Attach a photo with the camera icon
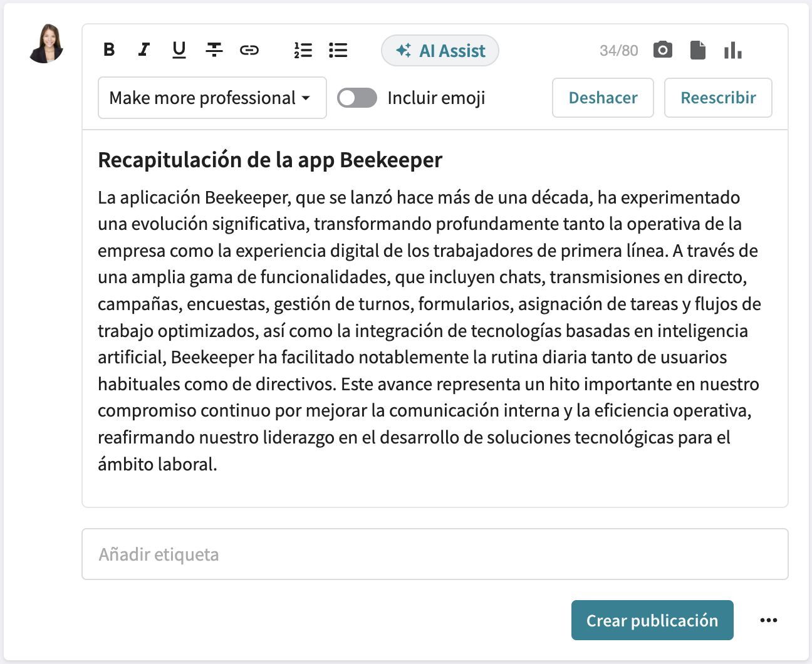The image size is (812, 664). pyautogui.click(x=663, y=50)
